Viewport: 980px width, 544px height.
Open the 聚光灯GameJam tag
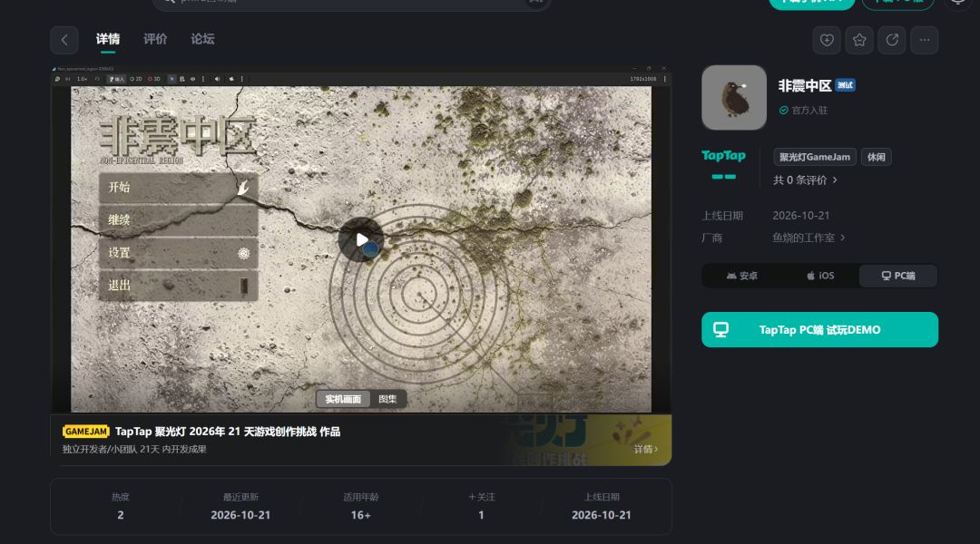(814, 158)
